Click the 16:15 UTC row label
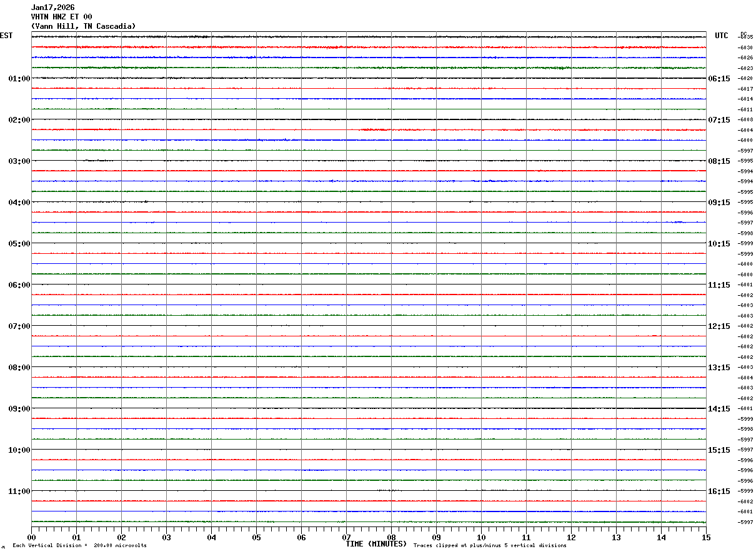 click(719, 491)
